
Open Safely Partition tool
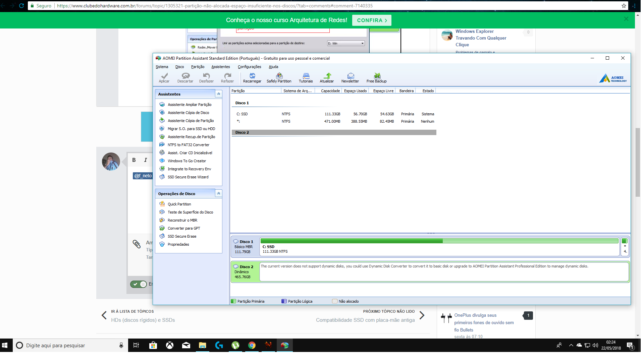point(279,78)
